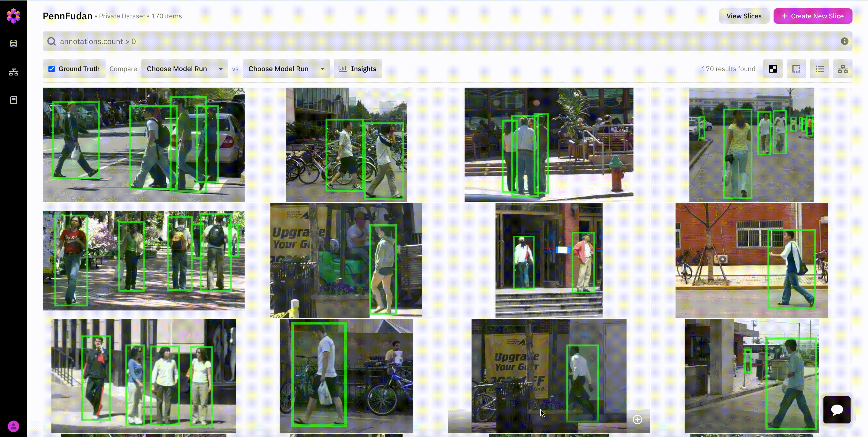Open image of woman in yellow top

pyautogui.click(x=752, y=145)
